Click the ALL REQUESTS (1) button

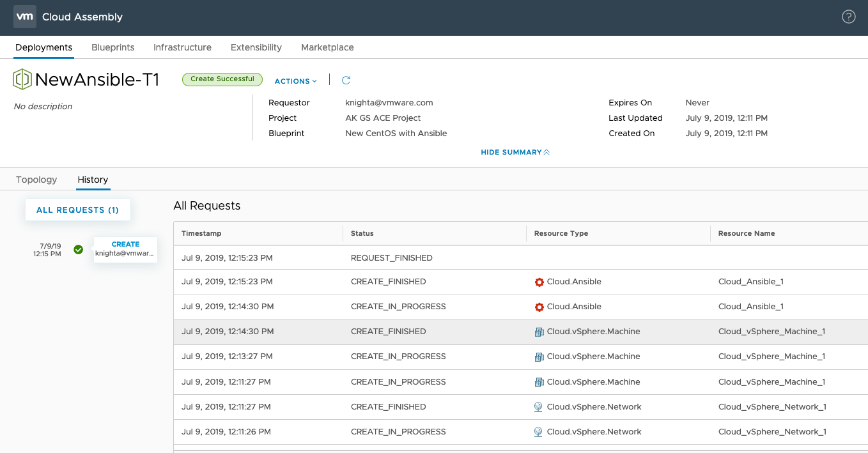point(77,210)
